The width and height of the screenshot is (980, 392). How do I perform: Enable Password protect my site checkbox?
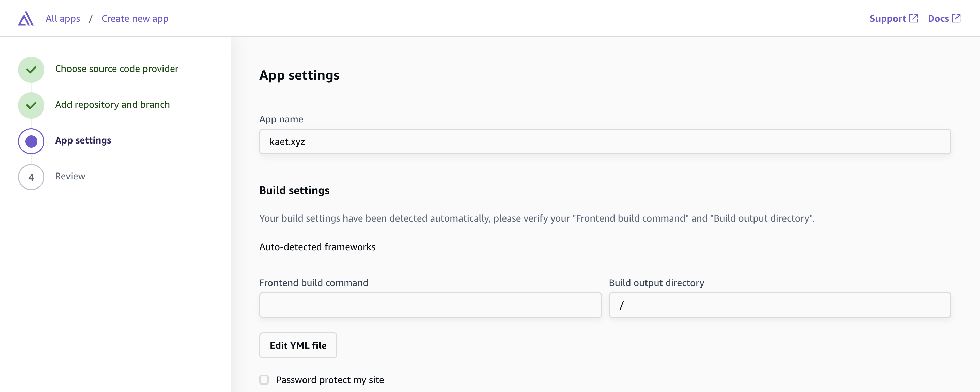point(264,379)
